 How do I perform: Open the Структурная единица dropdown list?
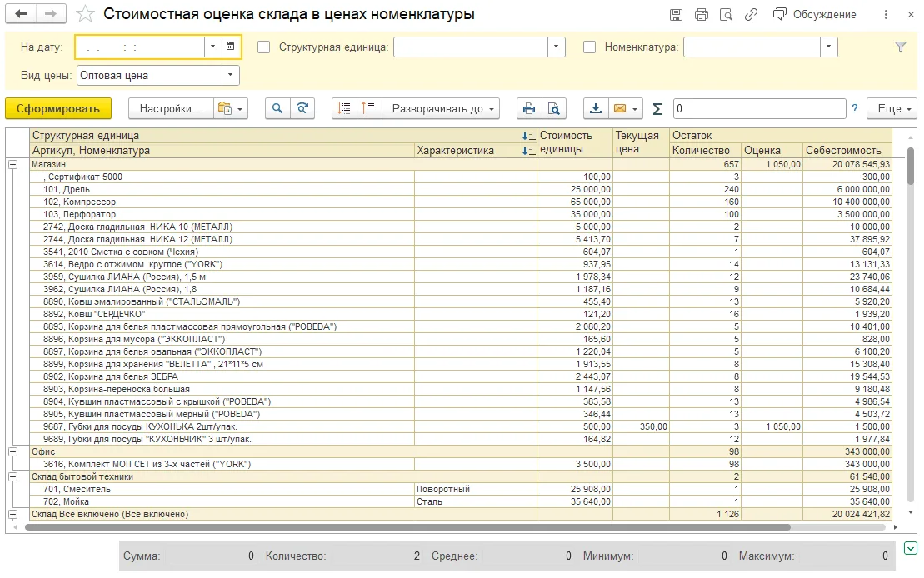557,47
